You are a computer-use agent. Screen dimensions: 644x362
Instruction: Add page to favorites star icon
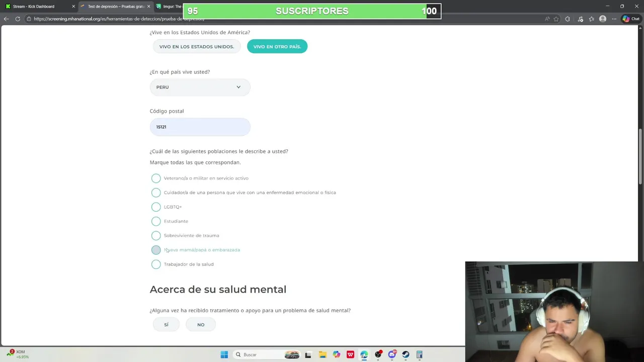tap(556, 19)
